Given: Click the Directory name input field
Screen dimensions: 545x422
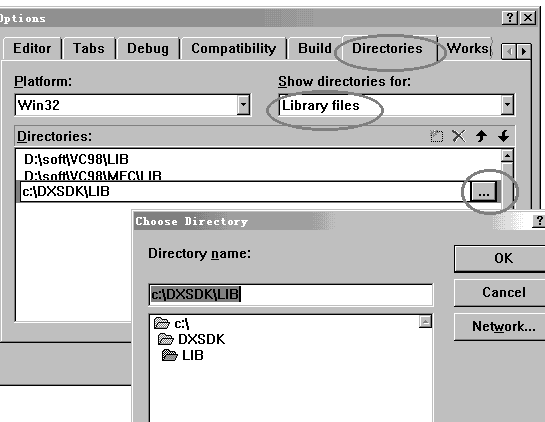Looking at the screenshot, I should 291,295.
